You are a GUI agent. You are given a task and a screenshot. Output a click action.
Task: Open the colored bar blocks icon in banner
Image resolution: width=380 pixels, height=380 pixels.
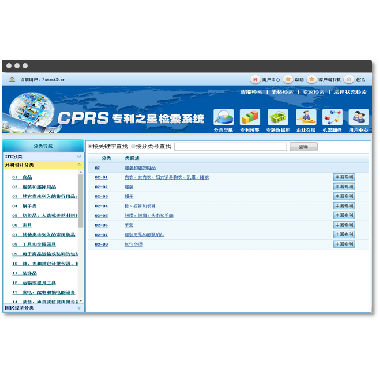tap(250, 117)
